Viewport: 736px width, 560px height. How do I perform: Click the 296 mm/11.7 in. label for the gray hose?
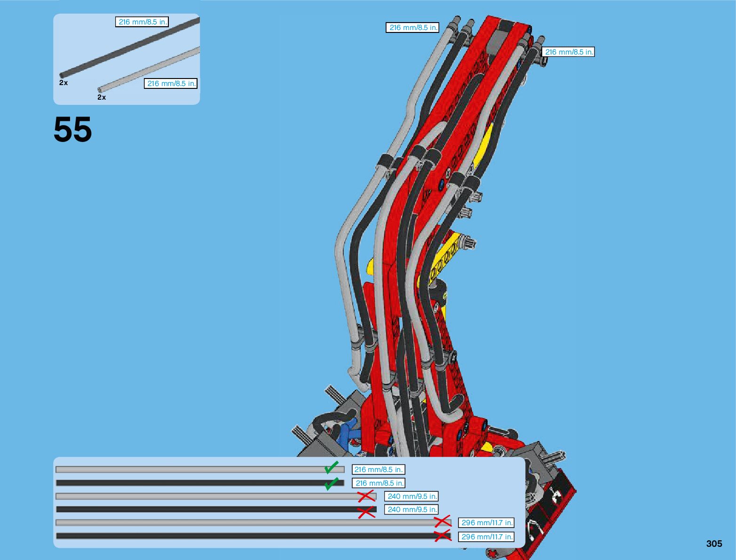486,523
